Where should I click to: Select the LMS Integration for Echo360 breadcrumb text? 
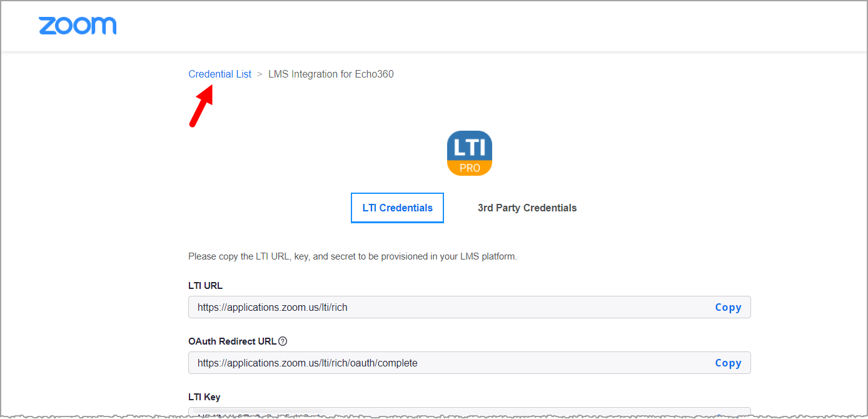[331, 74]
